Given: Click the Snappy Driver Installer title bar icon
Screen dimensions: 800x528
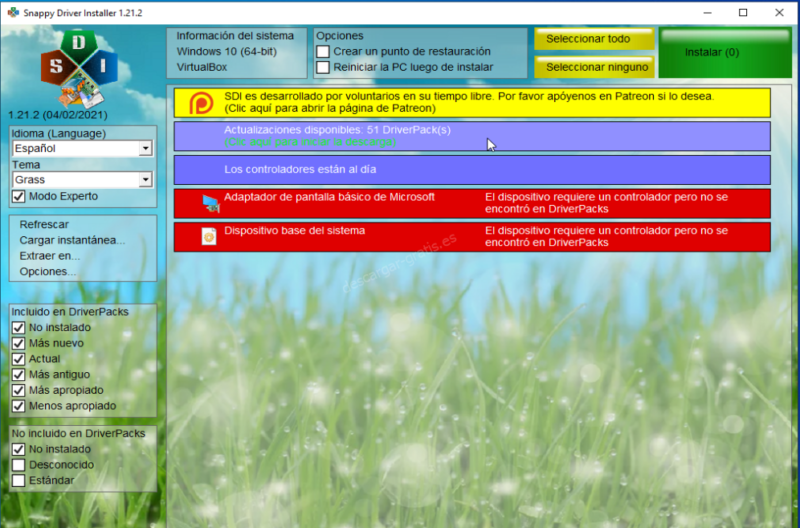Looking at the screenshot, I should [x=13, y=13].
